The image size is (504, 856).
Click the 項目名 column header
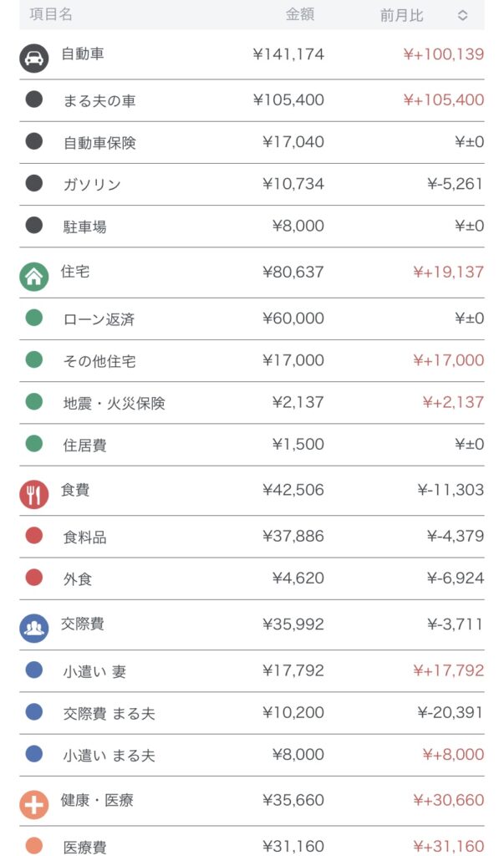click(x=51, y=15)
